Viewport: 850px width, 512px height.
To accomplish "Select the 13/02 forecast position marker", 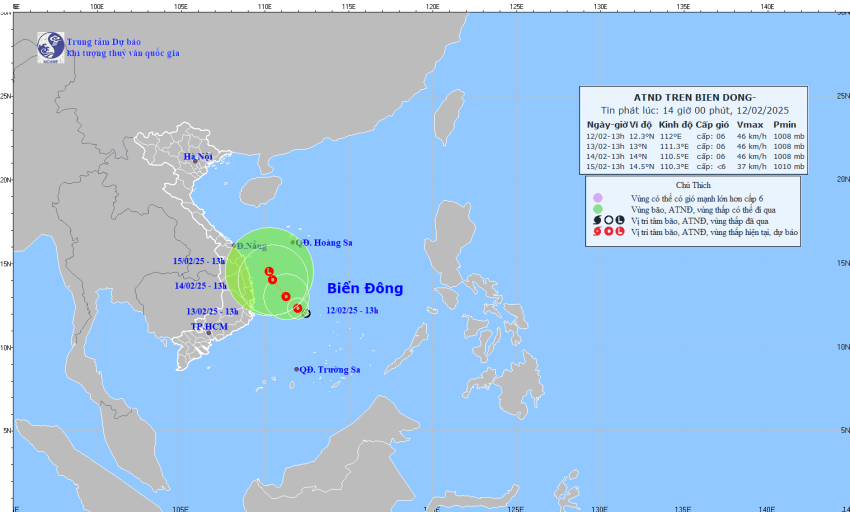I will pyautogui.click(x=286, y=296).
